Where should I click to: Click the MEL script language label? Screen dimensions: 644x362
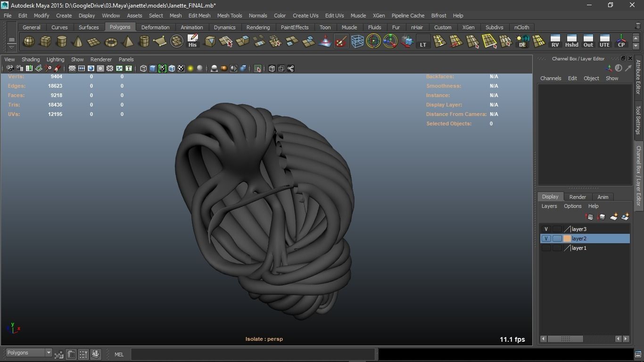point(119,354)
